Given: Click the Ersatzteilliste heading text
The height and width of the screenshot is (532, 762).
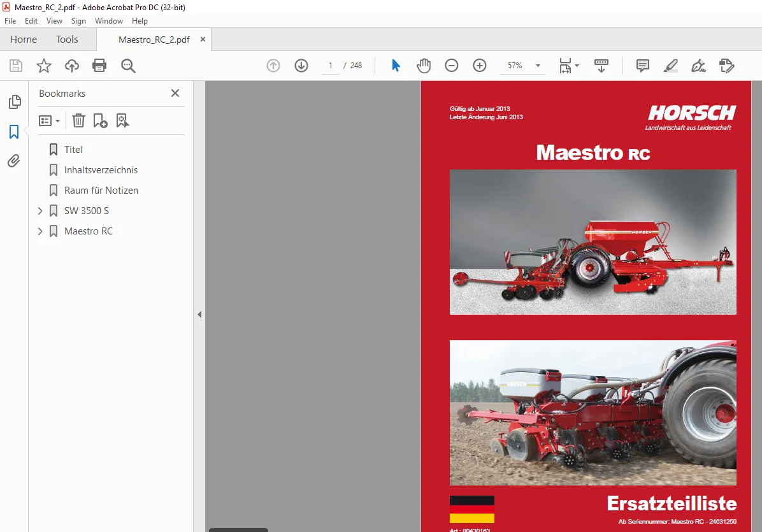Looking at the screenshot, I should click(x=672, y=503).
